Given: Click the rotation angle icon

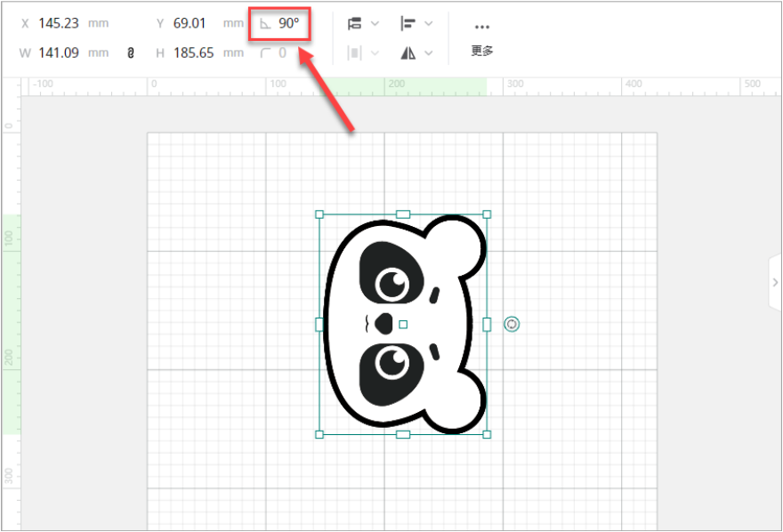Looking at the screenshot, I should 265,24.
